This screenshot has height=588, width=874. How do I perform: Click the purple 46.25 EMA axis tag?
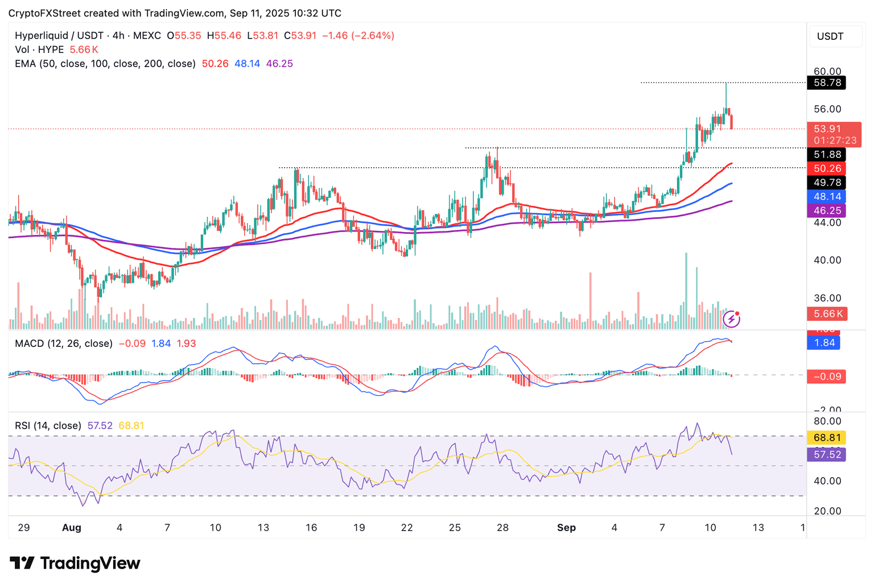tap(827, 210)
